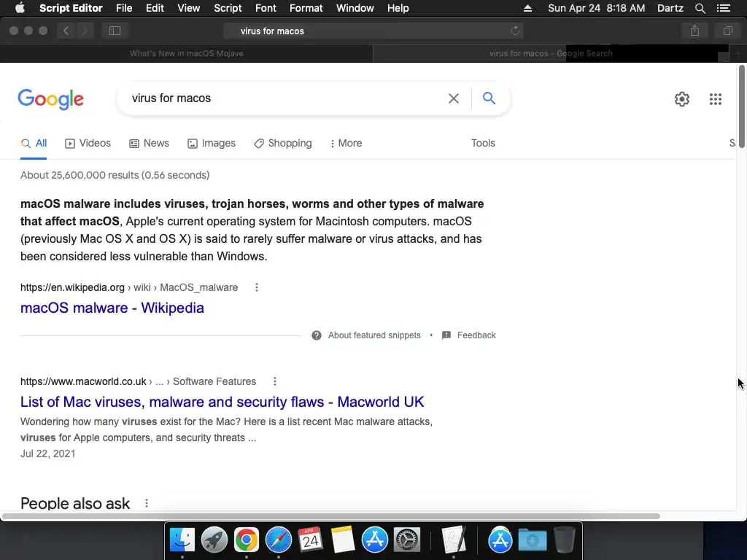Go forward with Safari forward arrow
The width and height of the screenshot is (747, 560).
pyautogui.click(x=85, y=31)
